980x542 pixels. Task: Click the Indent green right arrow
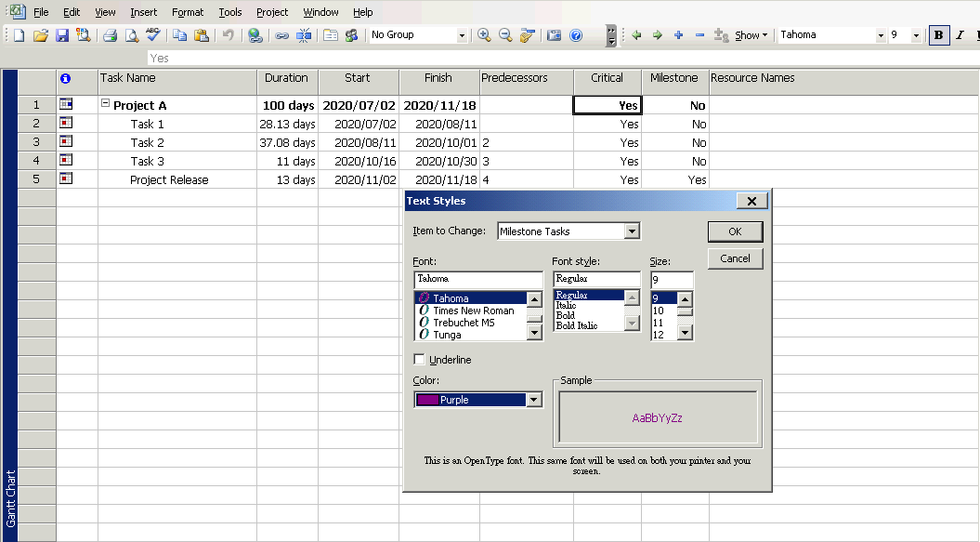(x=658, y=35)
